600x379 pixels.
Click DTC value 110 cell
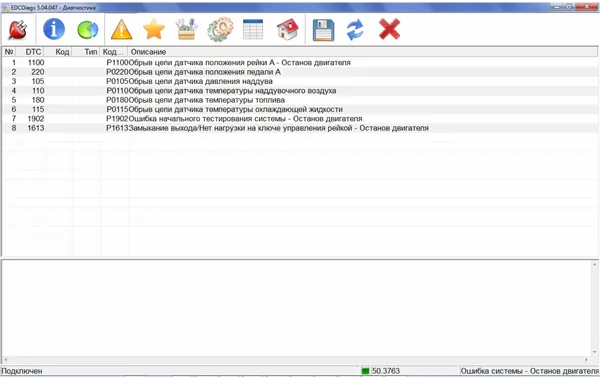[x=38, y=91]
